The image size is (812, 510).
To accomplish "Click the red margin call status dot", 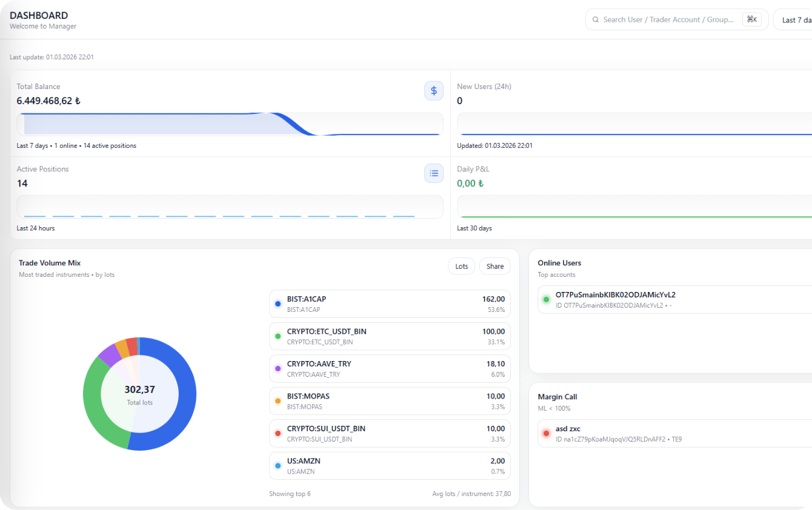I will pyautogui.click(x=546, y=434).
